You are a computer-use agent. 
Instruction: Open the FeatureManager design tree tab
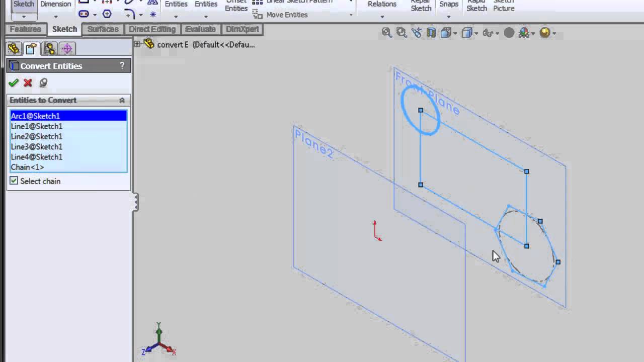[x=14, y=48]
